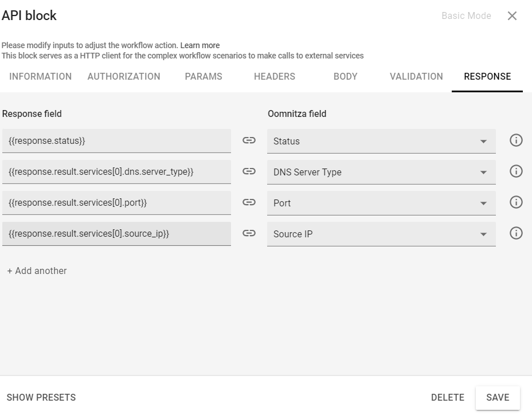Viewport: 532px width, 415px height.
Task: Expand the Status Oomnitza field dropdown
Action: 483,142
